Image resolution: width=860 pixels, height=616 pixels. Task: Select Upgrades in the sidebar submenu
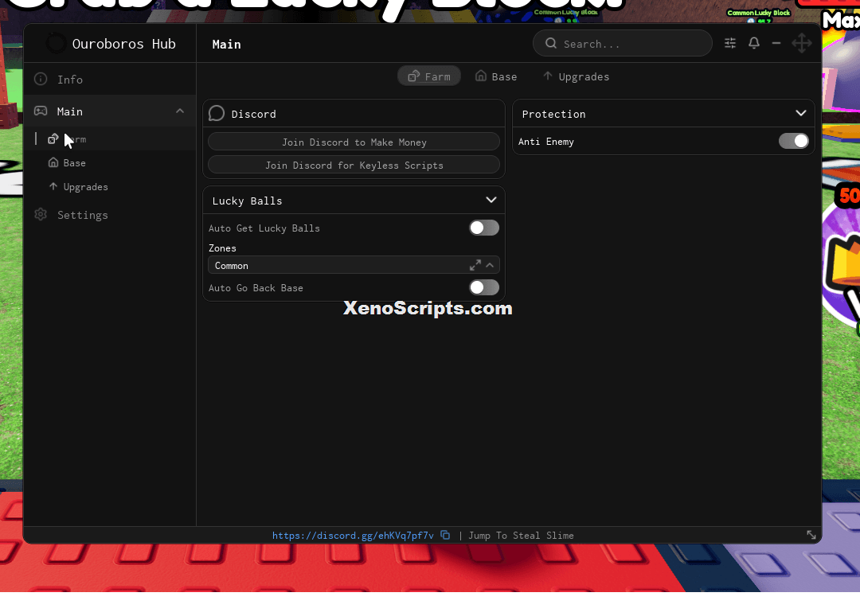[x=110, y=187]
